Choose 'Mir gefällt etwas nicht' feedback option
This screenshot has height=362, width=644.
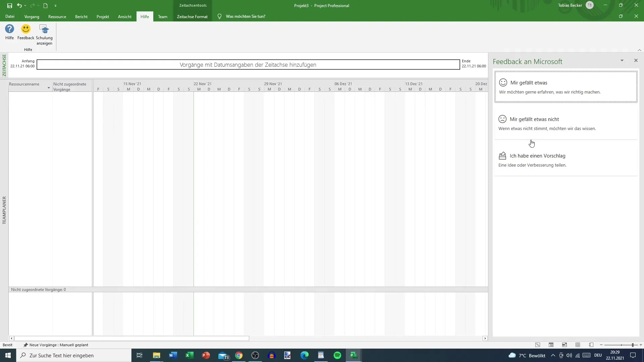click(x=566, y=123)
